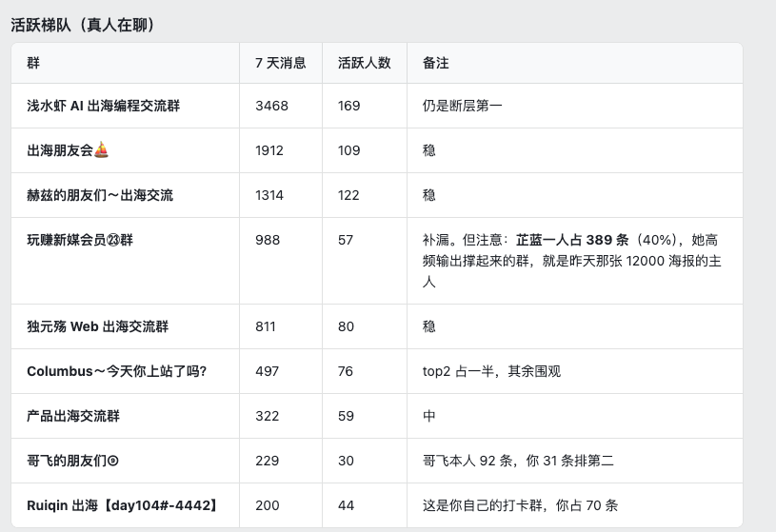Click the message count 200
The width and height of the screenshot is (776, 532).
pos(268,505)
